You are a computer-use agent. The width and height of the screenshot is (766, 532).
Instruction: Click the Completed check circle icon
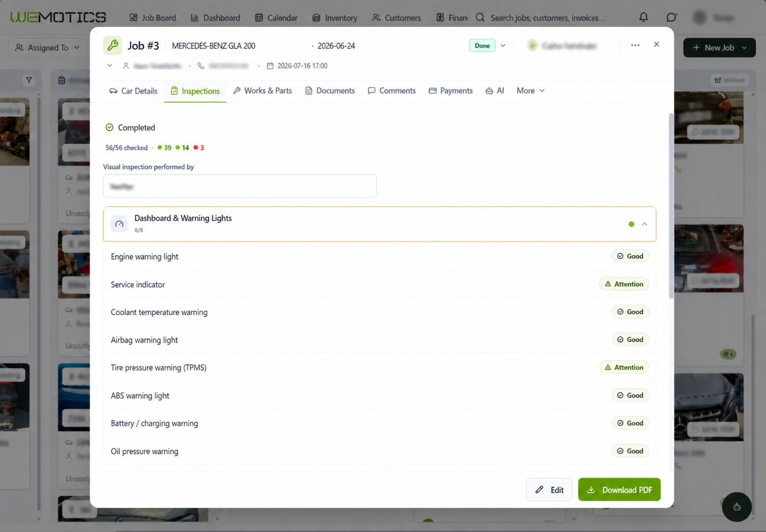pos(109,127)
